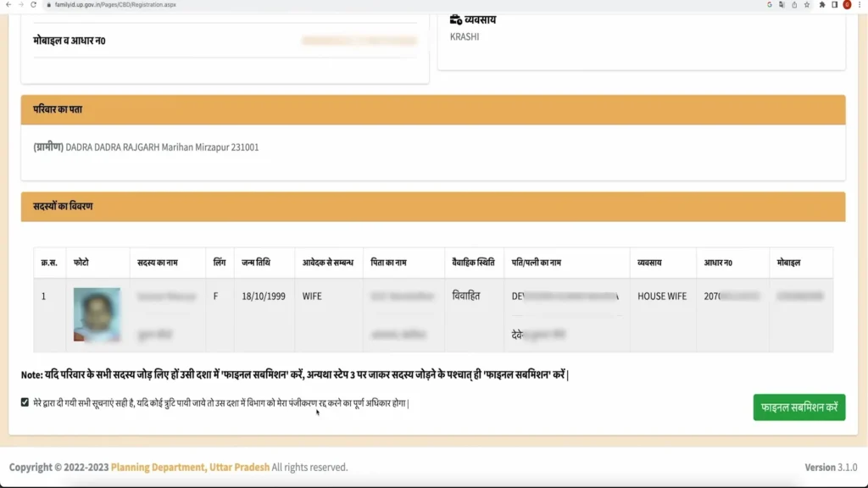The width and height of the screenshot is (868, 488).
Task: Open the browser extensions puzzle icon
Action: (821, 4)
